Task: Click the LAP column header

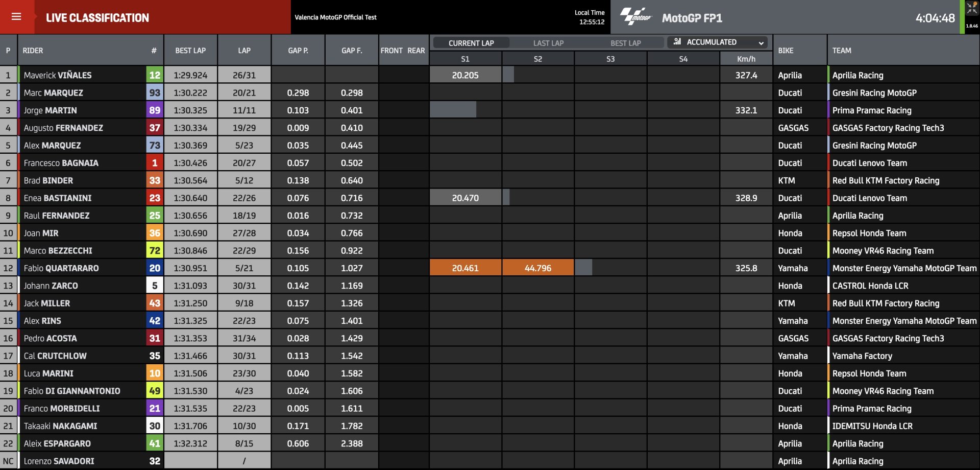Action: (x=244, y=51)
